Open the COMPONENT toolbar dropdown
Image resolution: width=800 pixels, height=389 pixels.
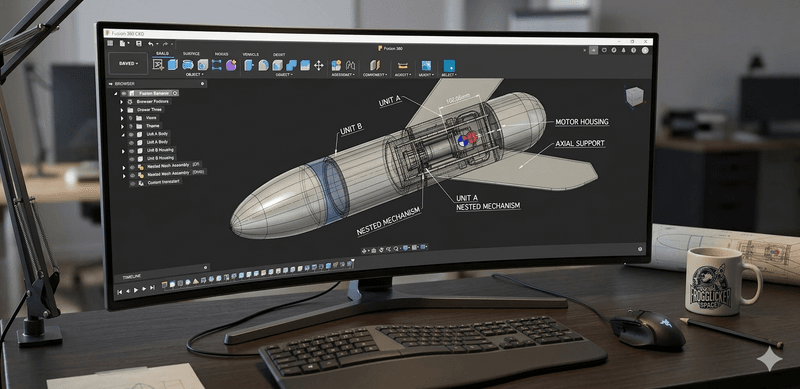pos(375,75)
